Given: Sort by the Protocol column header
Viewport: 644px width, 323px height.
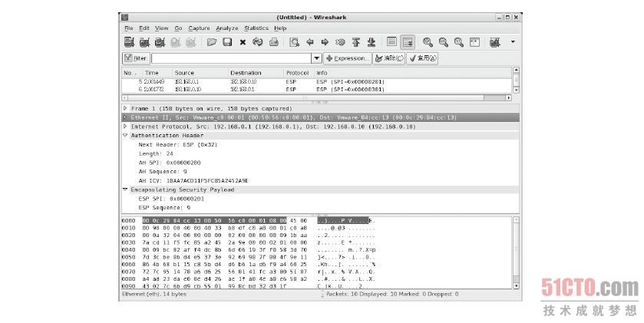Looking at the screenshot, I should point(297,73).
